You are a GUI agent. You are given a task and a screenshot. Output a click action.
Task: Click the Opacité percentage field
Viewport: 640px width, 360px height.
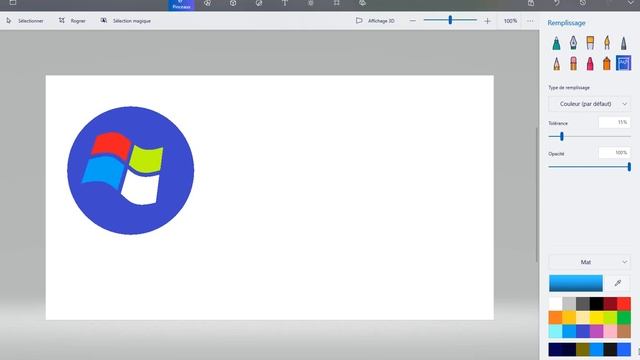[x=615, y=153]
